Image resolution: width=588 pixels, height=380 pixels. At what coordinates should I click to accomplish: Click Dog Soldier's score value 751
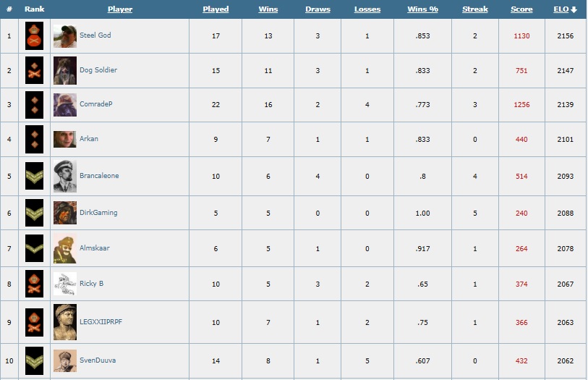(x=521, y=71)
